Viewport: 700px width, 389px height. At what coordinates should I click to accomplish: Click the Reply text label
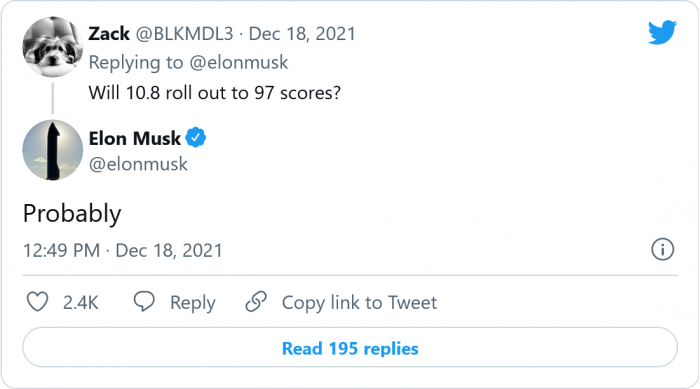coord(193,303)
